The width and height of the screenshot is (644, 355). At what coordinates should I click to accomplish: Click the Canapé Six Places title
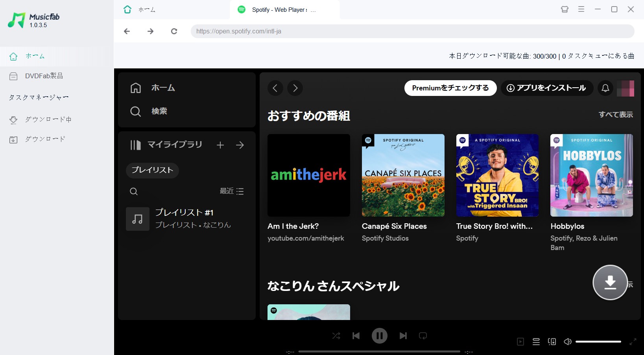[x=394, y=226]
